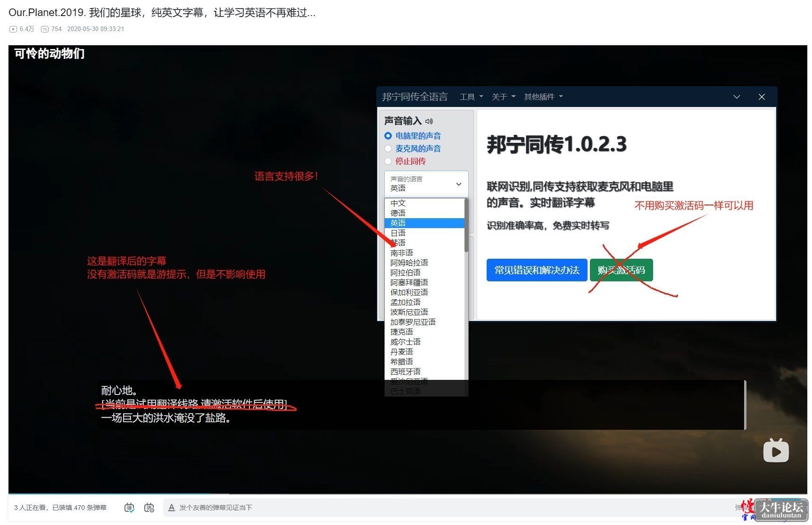Choose 加泰罗尼亚语 in language list
Viewport: 812px width, 525px height.
point(424,322)
